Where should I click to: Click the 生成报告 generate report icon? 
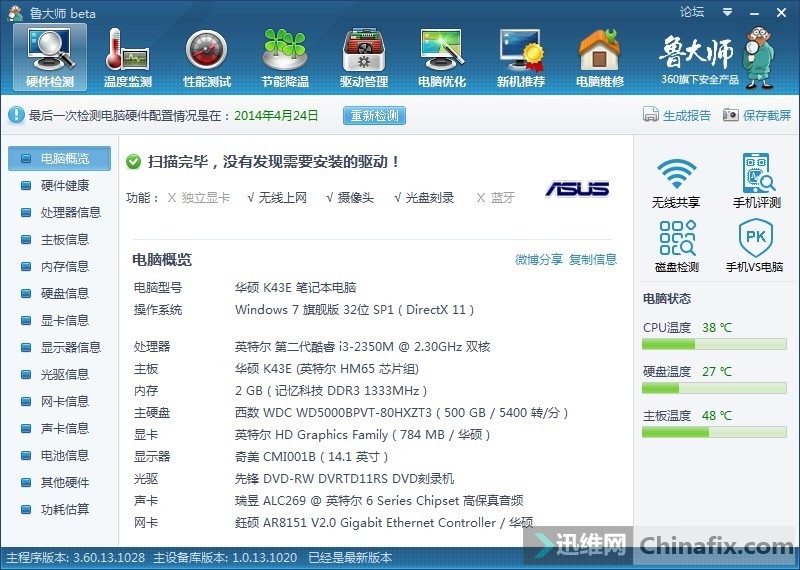(x=651, y=114)
